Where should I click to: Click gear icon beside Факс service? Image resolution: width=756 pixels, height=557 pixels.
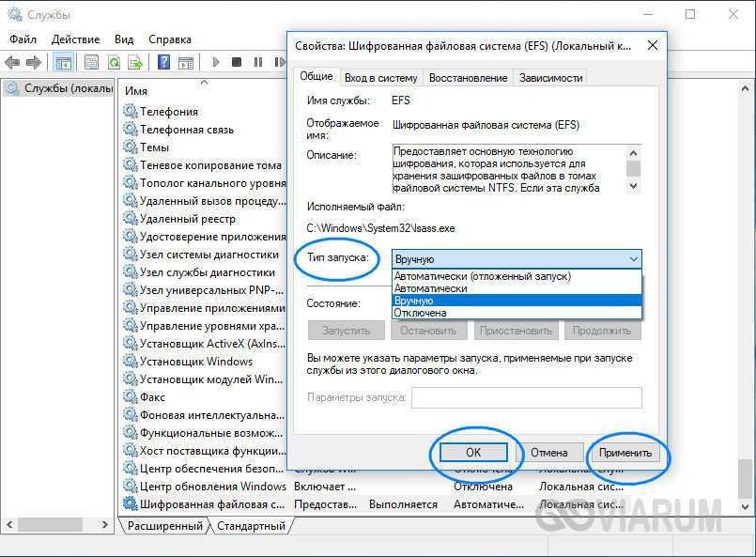point(131,396)
